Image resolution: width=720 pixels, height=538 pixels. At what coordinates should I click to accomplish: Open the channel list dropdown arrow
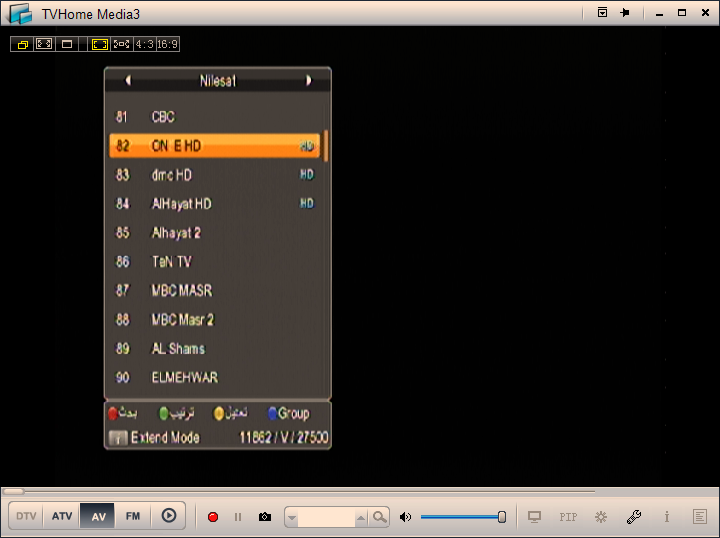[x=292, y=517]
